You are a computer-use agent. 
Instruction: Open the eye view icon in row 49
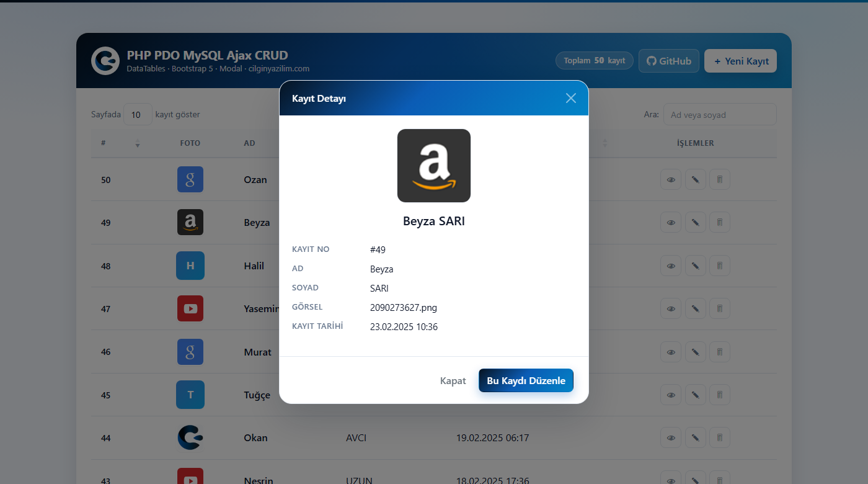(x=671, y=222)
